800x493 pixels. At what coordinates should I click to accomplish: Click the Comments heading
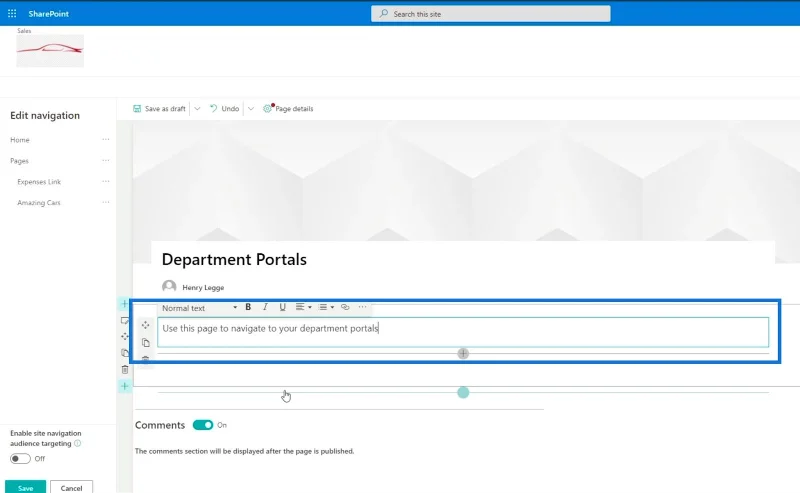point(160,425)
